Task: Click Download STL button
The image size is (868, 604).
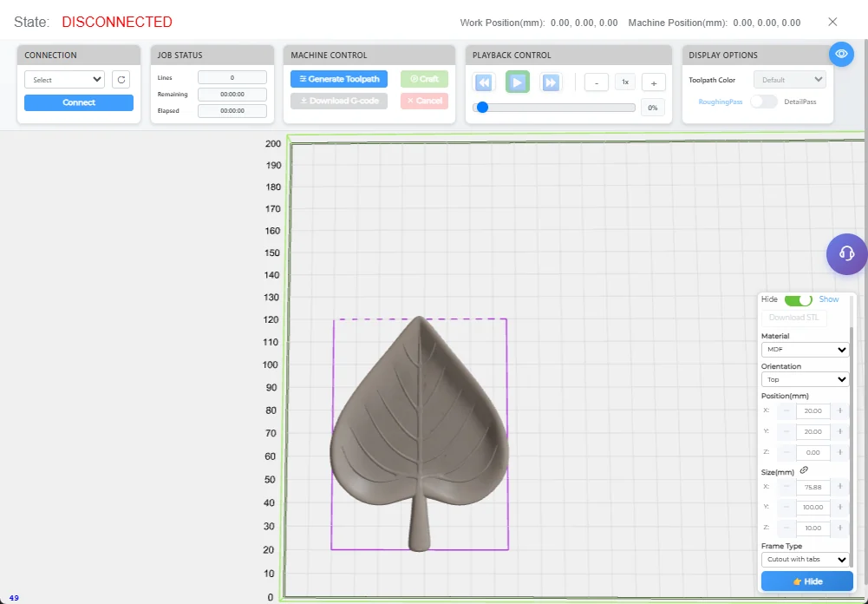Action: [x=794, y=318]
